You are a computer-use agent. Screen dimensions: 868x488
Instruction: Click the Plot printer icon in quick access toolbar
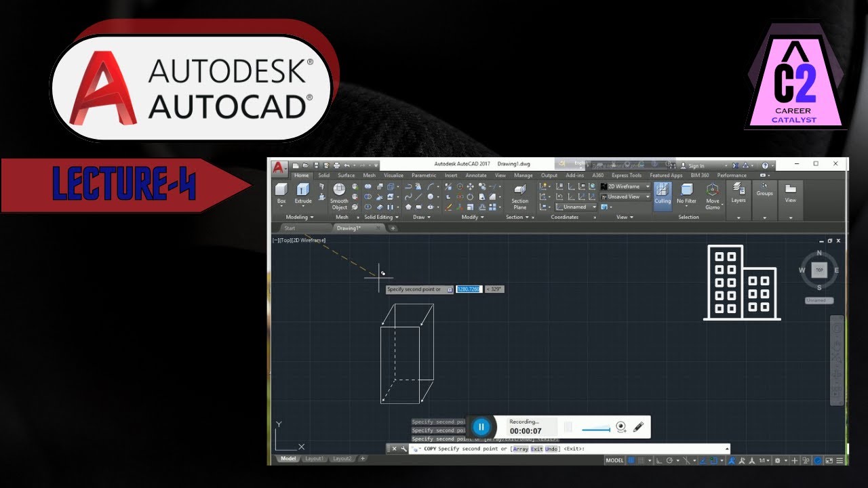336,165
